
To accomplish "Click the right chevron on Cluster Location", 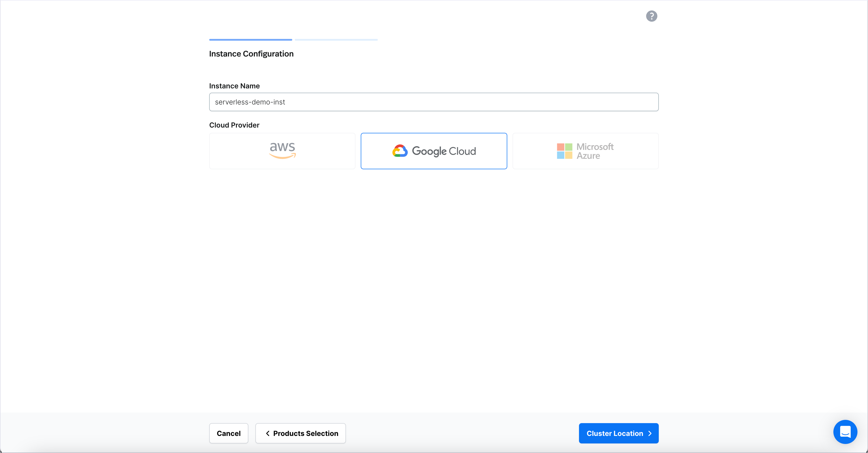I will [x=650, y=433].
